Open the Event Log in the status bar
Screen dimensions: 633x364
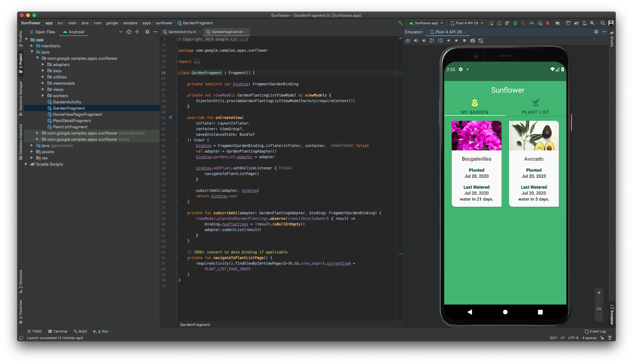tap(595, 331)
